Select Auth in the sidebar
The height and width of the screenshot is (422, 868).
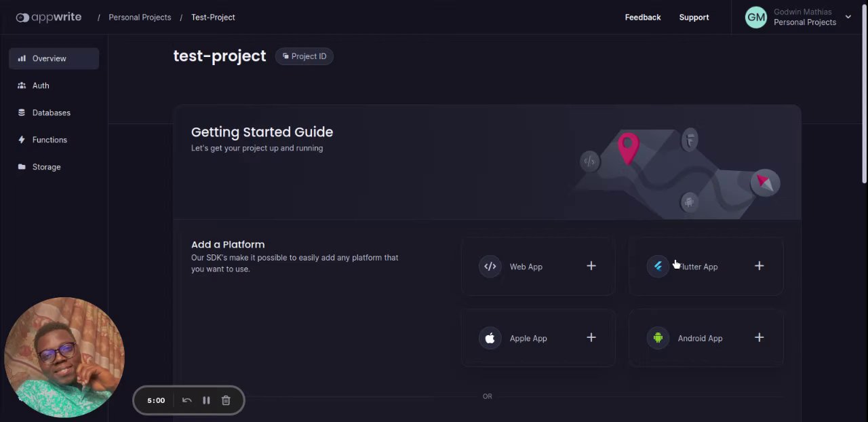(54, 85)
